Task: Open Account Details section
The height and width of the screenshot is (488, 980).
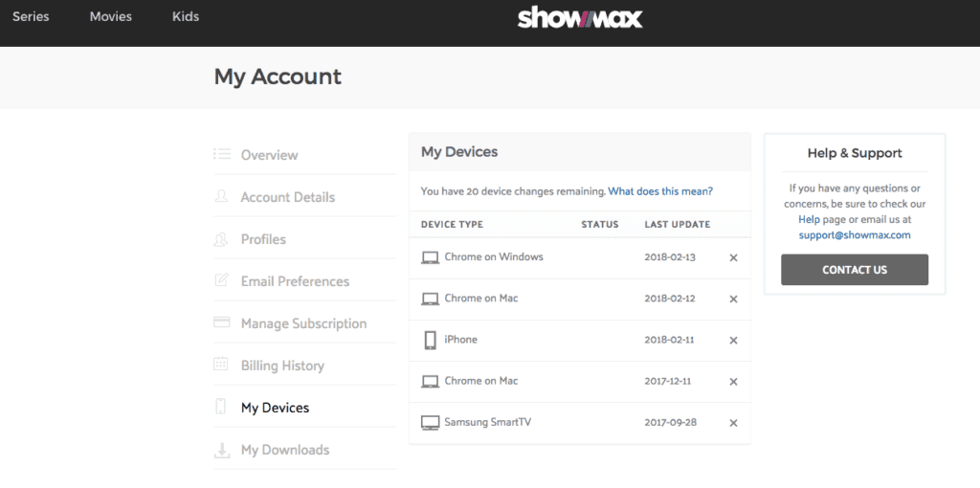Action: click(x=288, y=197)
